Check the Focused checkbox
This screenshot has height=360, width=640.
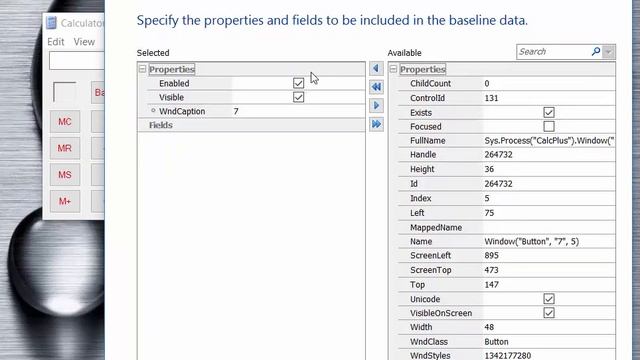(x=549, y=127)
